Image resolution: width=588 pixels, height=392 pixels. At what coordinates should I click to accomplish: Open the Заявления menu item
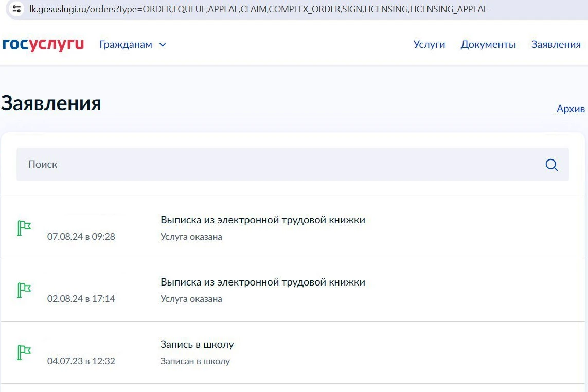click(x=556, y=44)
